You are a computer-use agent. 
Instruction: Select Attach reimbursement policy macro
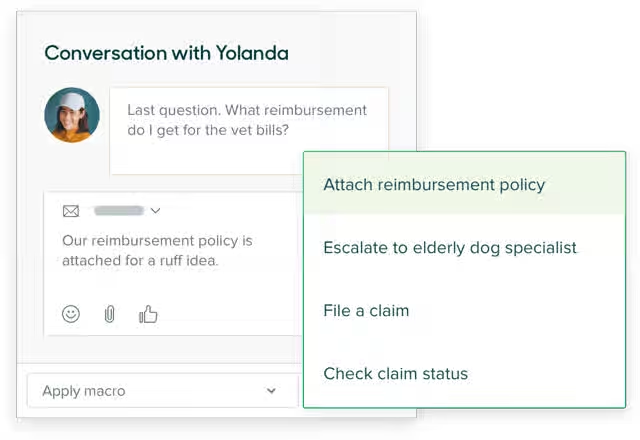click(x=464, y=184)
